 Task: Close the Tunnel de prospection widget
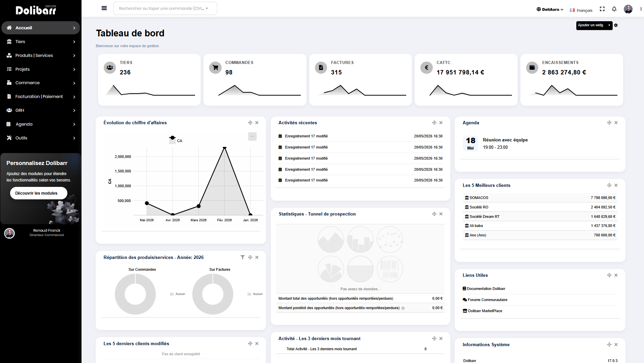click(x=441, y=214)
